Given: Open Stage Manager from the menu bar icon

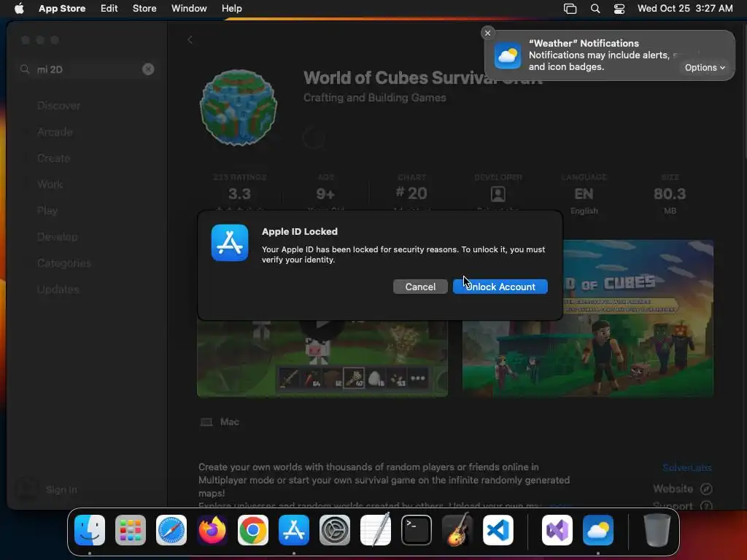Looking at the screenshot, I should tap(570, 9).
